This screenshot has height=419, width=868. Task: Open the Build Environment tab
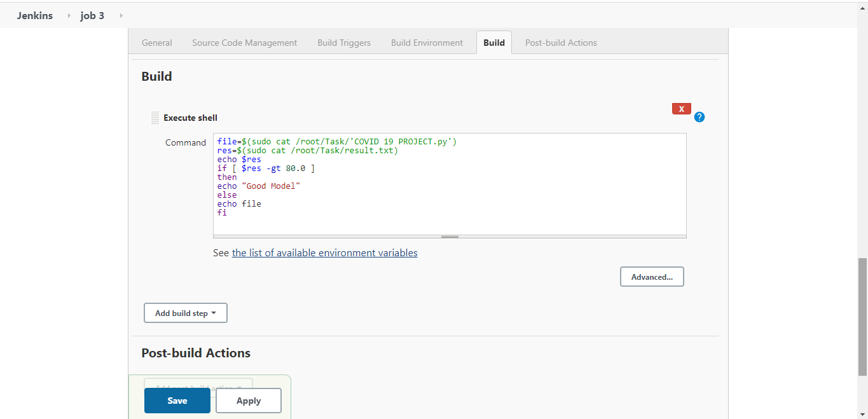427,42
